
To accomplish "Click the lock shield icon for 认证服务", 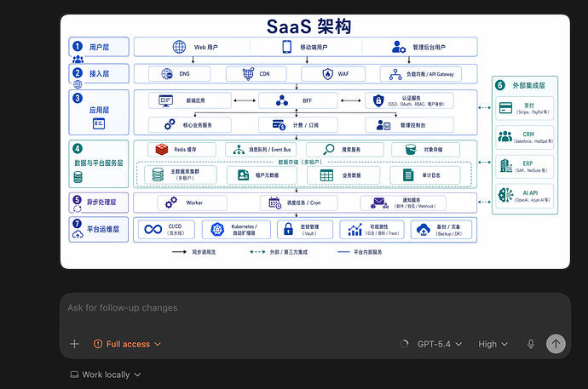I will pos(378,100).
